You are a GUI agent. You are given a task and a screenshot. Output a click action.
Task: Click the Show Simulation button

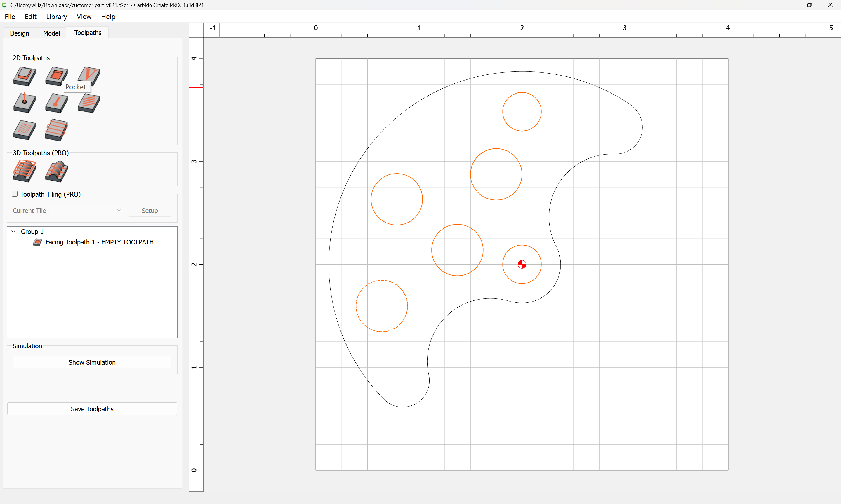click(x=92, y=362)
